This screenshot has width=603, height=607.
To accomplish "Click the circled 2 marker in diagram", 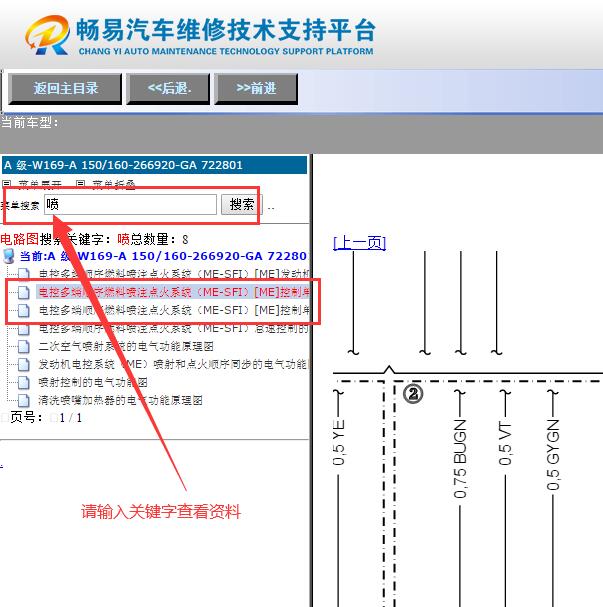I will 413,394.
